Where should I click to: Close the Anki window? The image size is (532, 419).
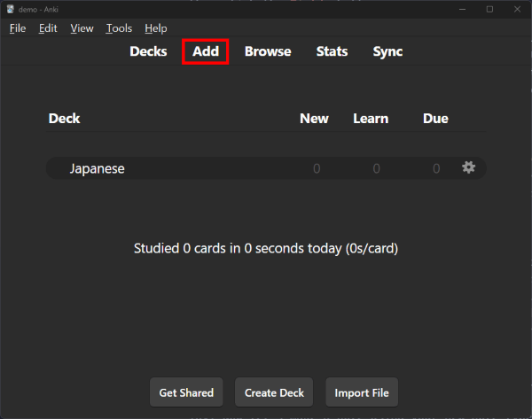point(517,9)
